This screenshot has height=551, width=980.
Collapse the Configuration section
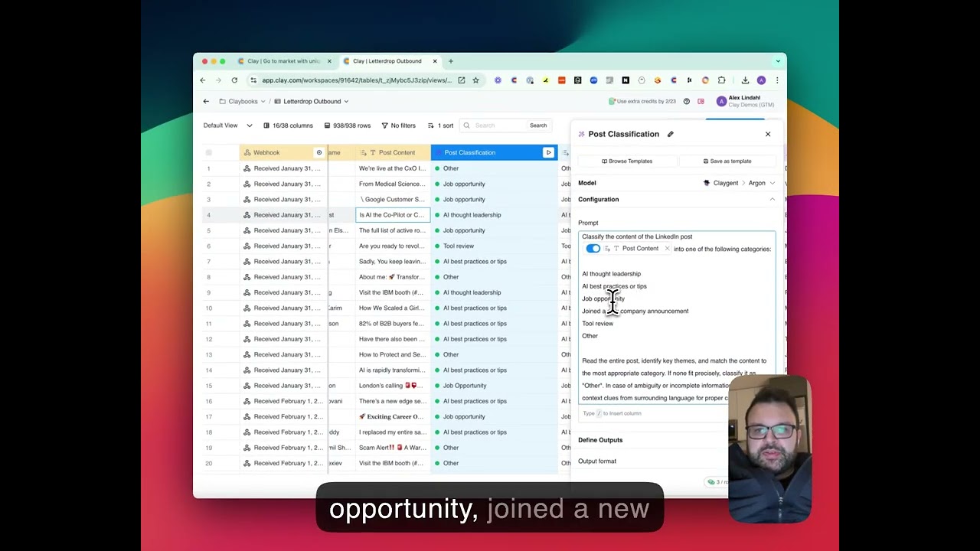coord(772,200)
